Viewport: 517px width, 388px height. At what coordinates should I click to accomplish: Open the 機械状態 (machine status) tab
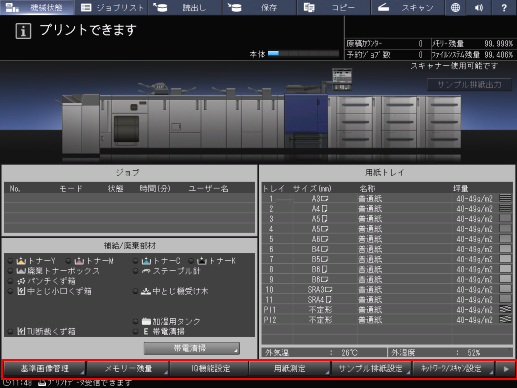point(37,7)
